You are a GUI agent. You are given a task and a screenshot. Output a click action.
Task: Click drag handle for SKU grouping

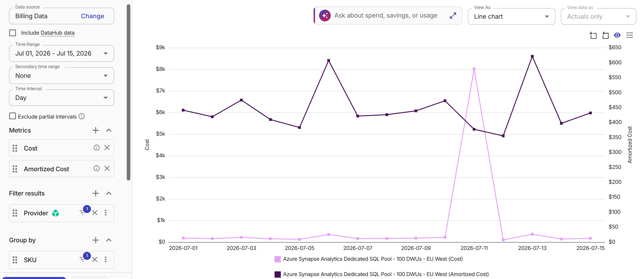point(15,260)
